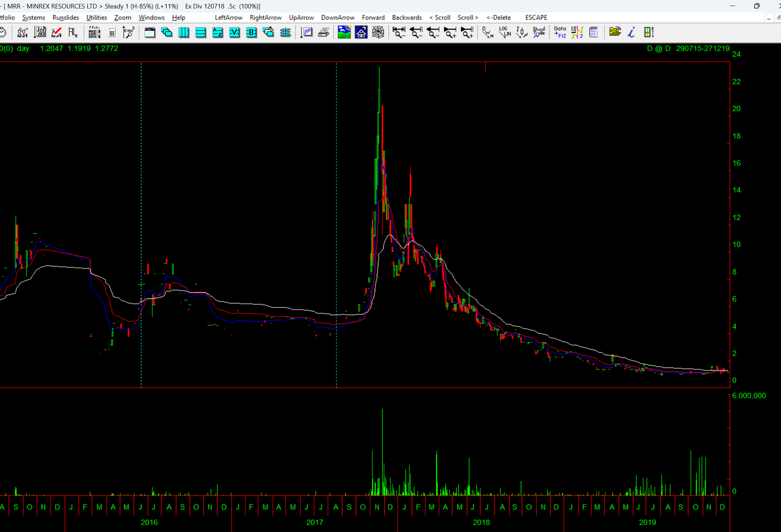Click the zoom out both sides icon
The height and width of the screenshot is (532, 781).
click(399, 32)
